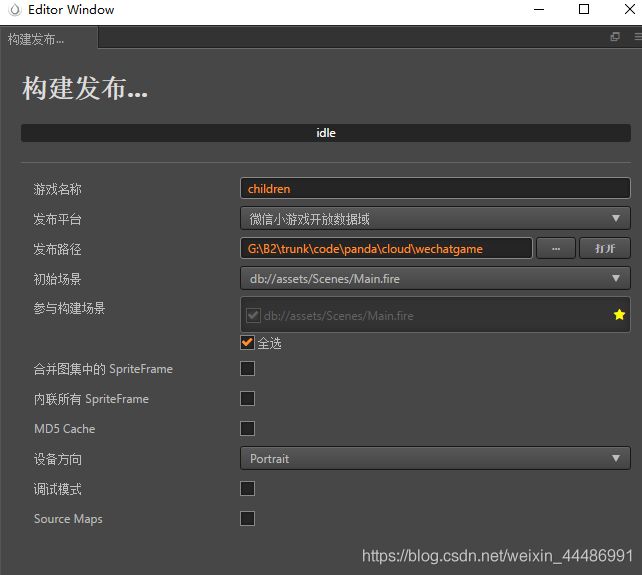
Task: Click the large 构建发布... heading
Action: pyautogui.click(x=85, y=88)
